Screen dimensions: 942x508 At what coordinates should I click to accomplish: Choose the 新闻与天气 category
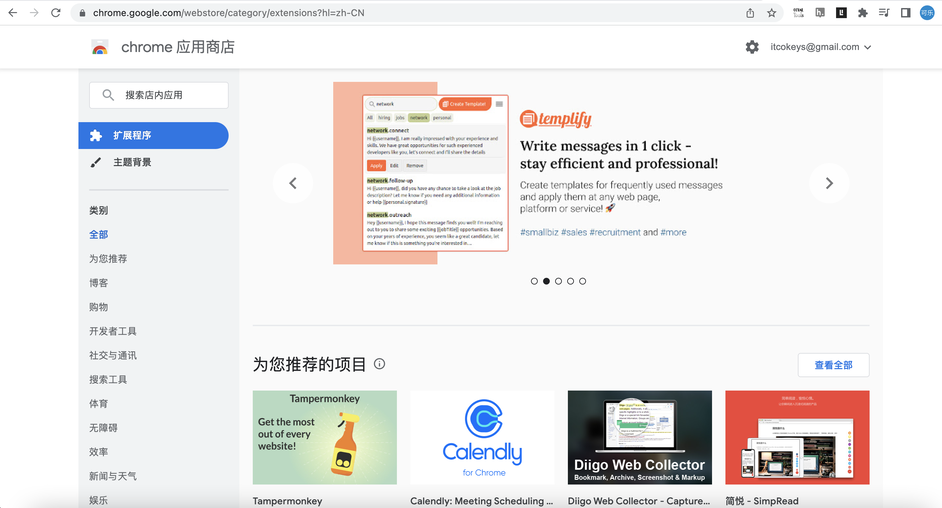click(x=113, y=476)
